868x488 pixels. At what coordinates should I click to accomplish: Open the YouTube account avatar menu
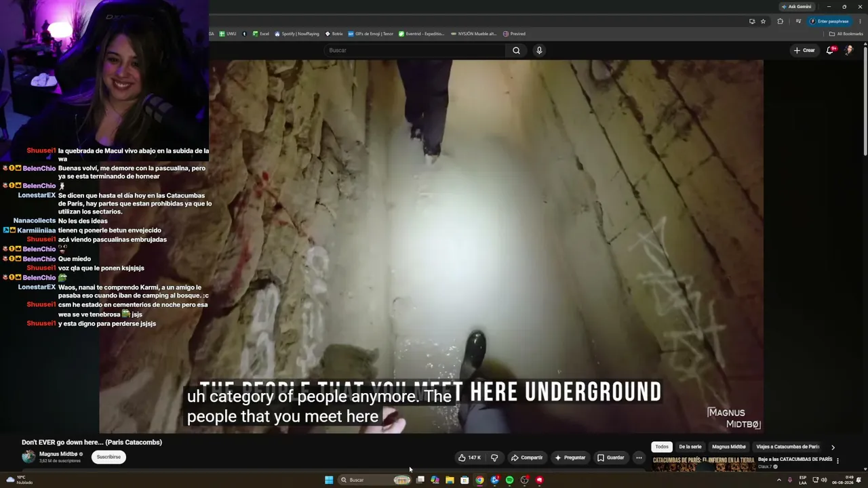[x=848, y=50]
